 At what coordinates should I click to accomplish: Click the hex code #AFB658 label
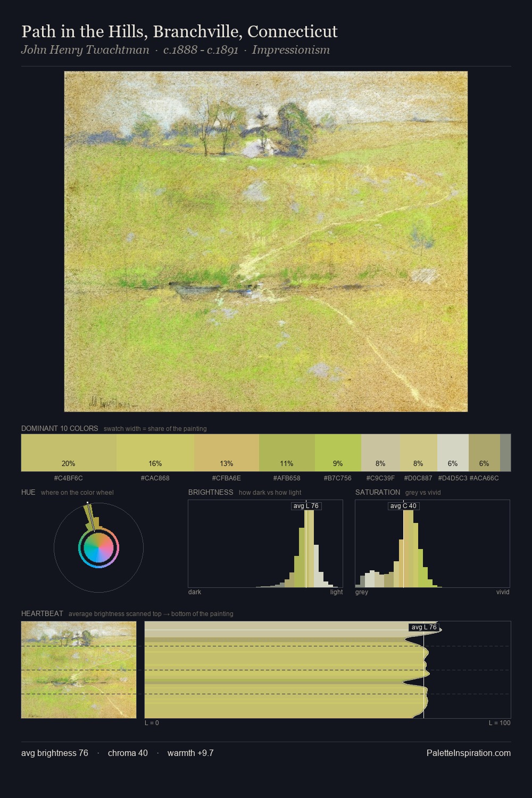click(x=287, y=478)
